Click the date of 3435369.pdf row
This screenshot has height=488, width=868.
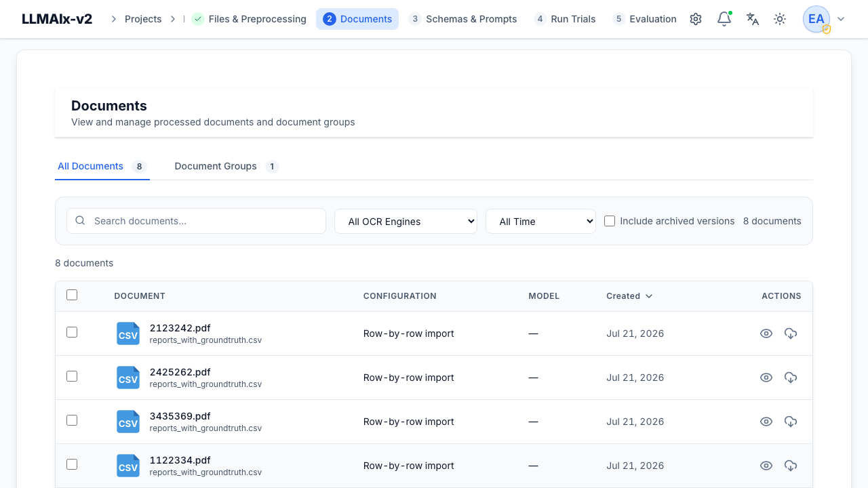click(x=635, y=422)
